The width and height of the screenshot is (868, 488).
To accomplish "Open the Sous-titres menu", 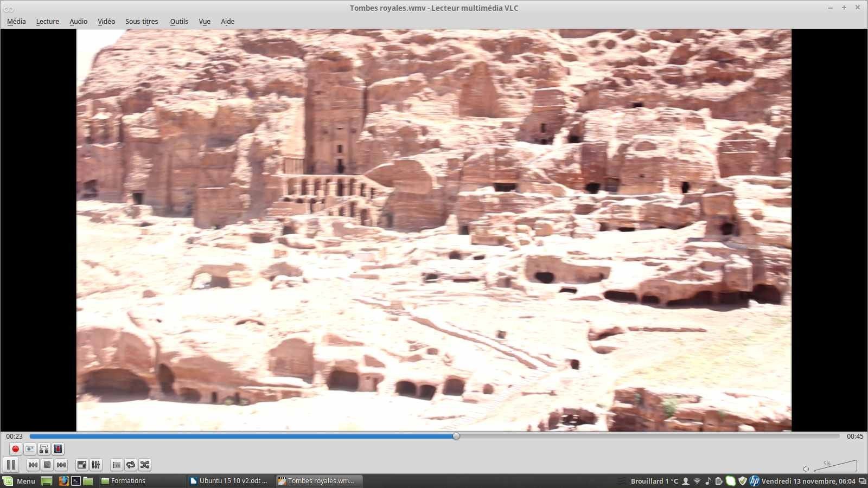I will pyautogui.click(x=142, y=22).
